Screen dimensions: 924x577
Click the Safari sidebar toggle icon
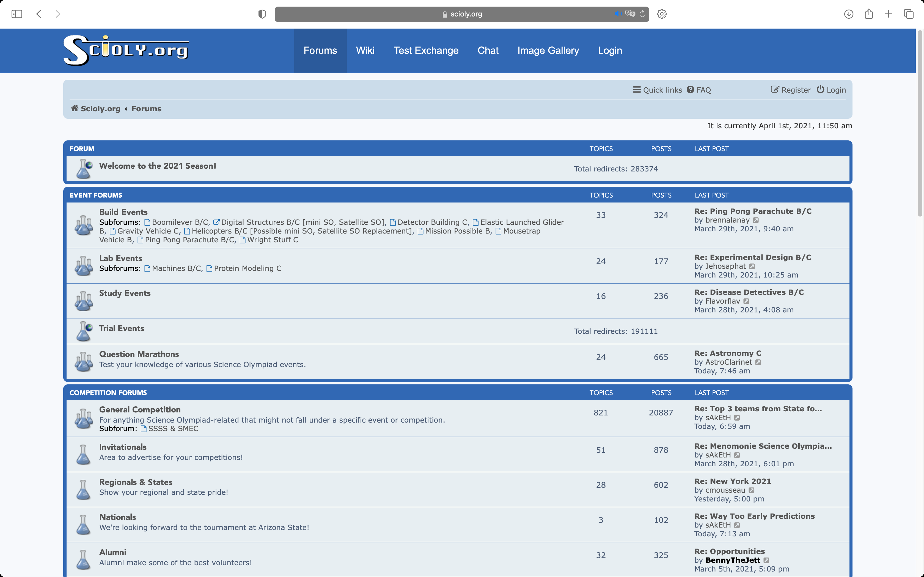pos(17,14)
